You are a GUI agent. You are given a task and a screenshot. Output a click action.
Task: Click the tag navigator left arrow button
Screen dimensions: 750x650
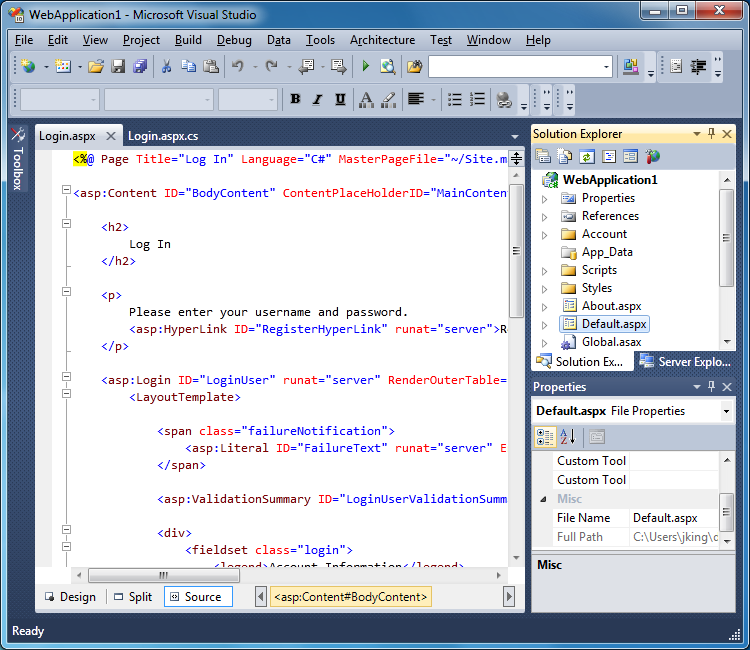261,597
